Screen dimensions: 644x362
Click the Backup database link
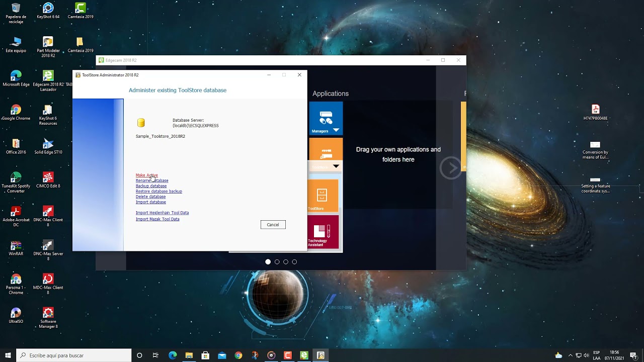tap(151, 186)
